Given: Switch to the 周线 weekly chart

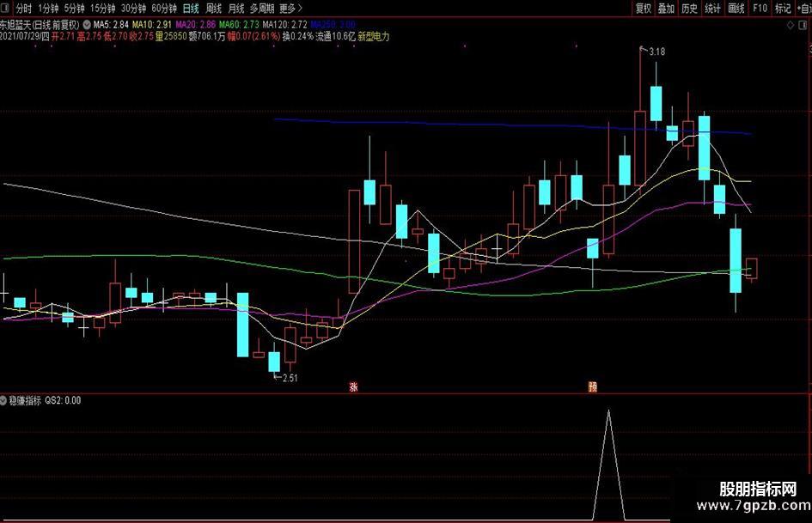Looking at the screenshot, I should tap(213, 9).
